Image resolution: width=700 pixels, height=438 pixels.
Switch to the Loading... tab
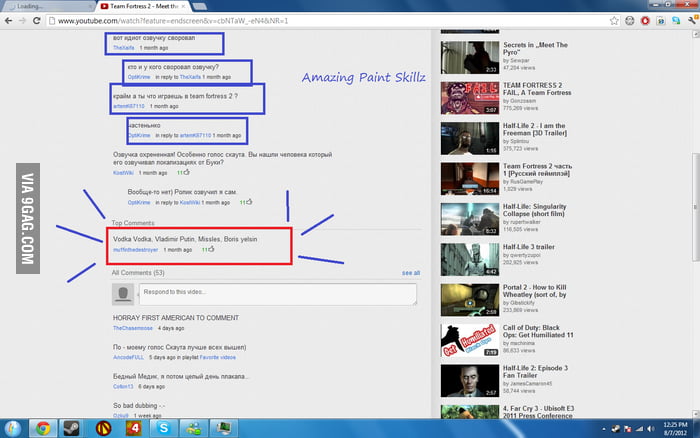[x=49, y=6]
